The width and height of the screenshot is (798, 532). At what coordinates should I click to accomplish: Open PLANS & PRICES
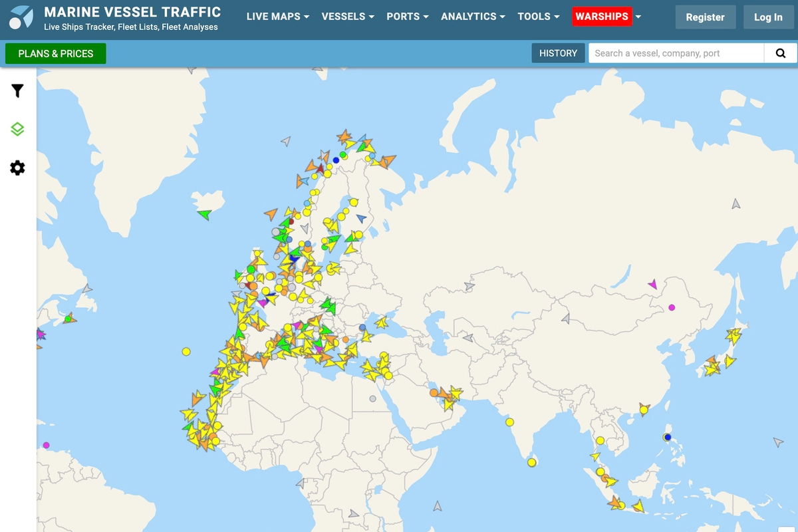(x=56, y=53)
